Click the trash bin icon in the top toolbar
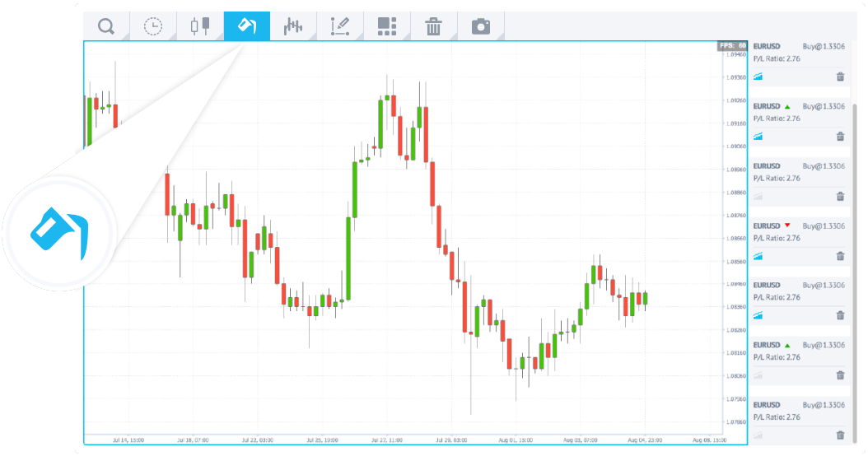 [x=433, y=26]
